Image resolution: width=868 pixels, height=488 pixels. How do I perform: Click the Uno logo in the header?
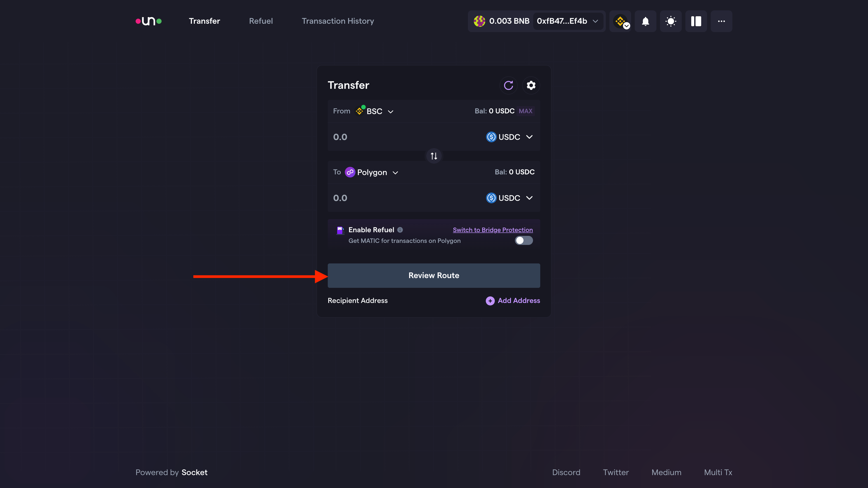click(x=148, y=21)
